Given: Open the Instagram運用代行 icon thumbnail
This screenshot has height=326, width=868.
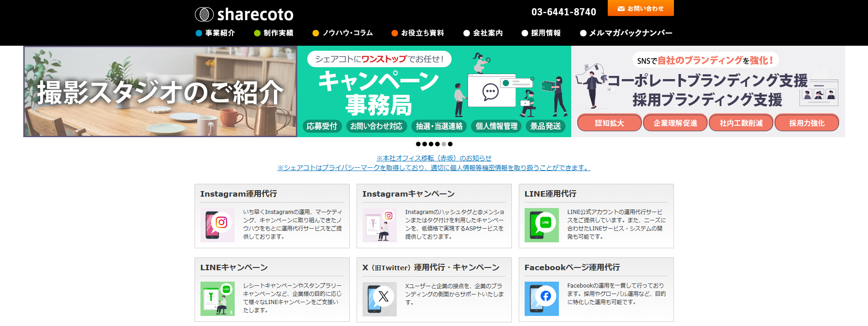Looking at the screenshot, I should click(x=217, y=225).
